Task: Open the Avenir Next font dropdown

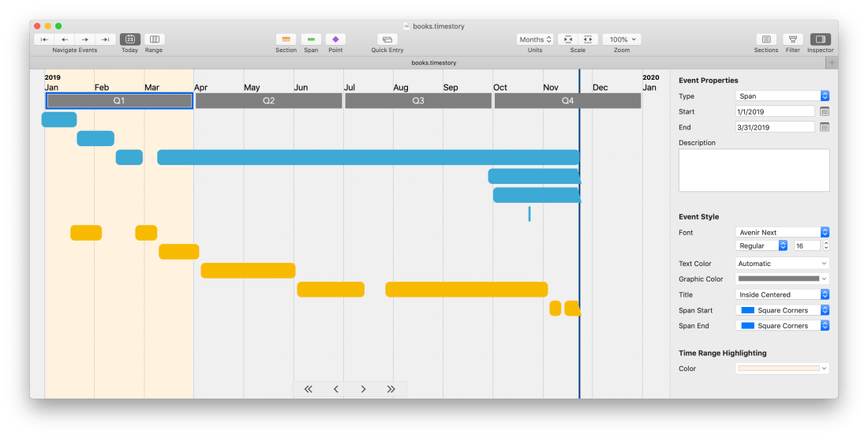Action: pyautogui.click(x=782, y=232)
